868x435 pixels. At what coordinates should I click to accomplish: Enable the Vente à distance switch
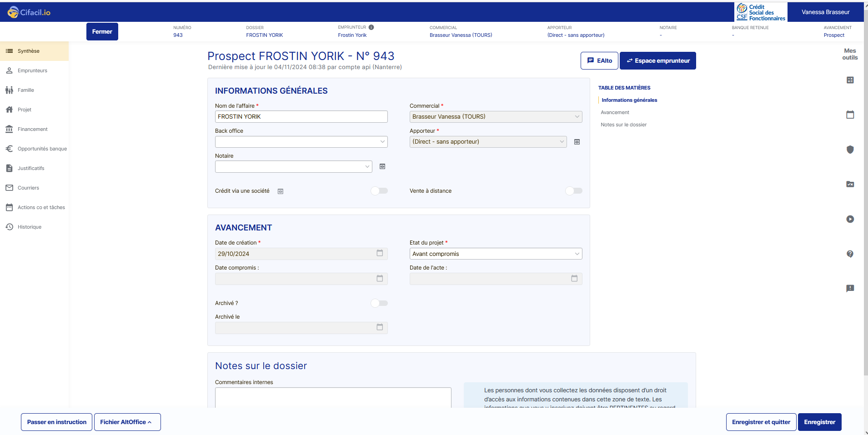(573, 191)
